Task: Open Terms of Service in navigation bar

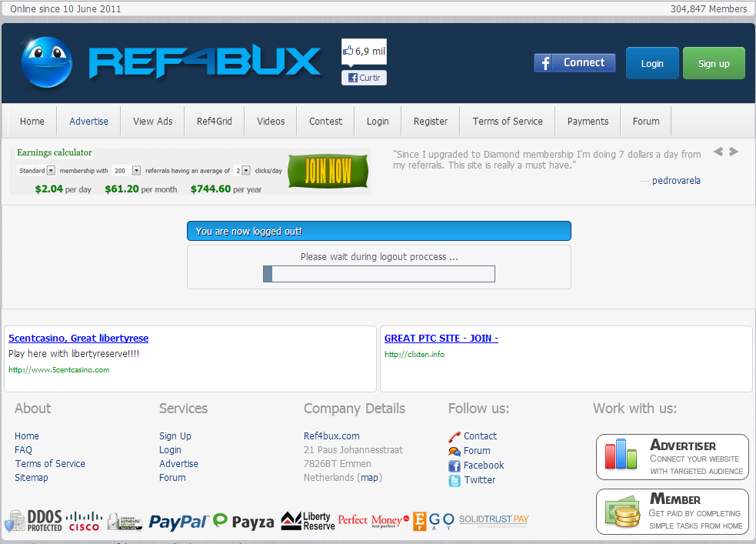Action: point(508,121)
